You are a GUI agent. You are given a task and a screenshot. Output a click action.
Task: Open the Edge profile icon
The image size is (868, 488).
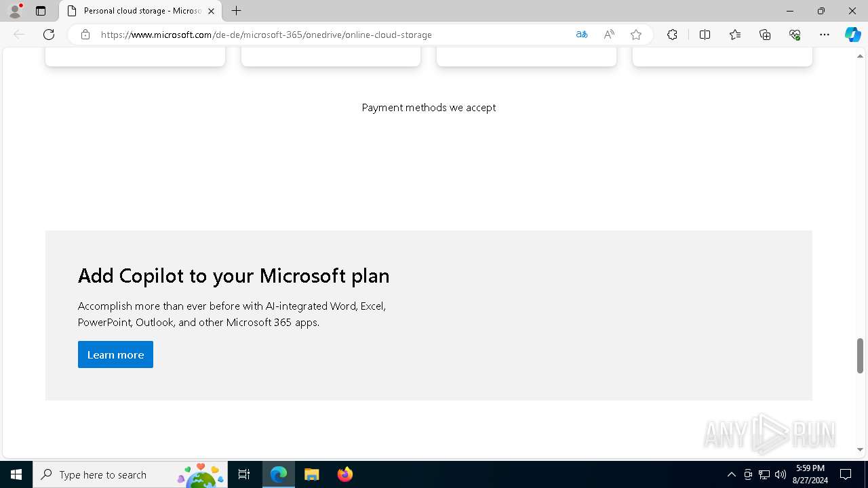(x=15, y=11)
